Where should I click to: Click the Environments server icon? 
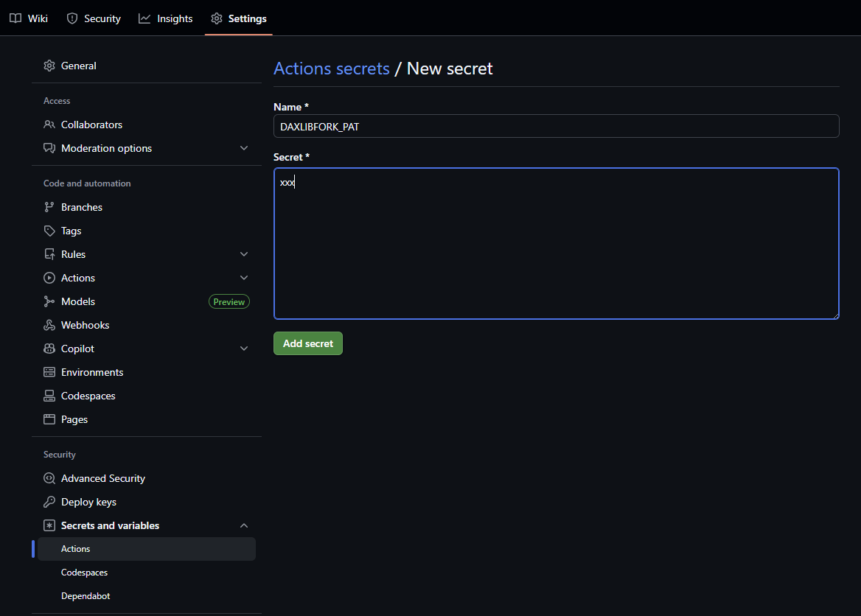pos(49,372)
